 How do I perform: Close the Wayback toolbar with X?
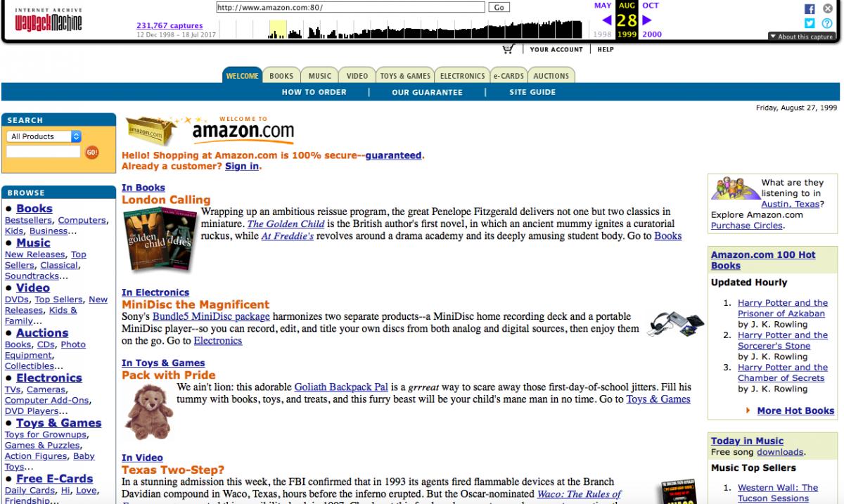[x=828, y=9]
